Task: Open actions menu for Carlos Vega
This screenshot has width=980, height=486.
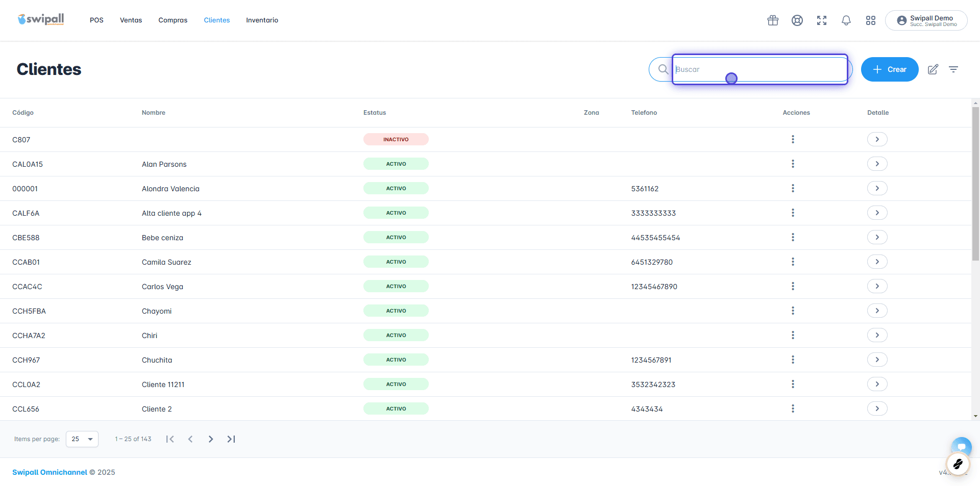Action: pos(793,286)
